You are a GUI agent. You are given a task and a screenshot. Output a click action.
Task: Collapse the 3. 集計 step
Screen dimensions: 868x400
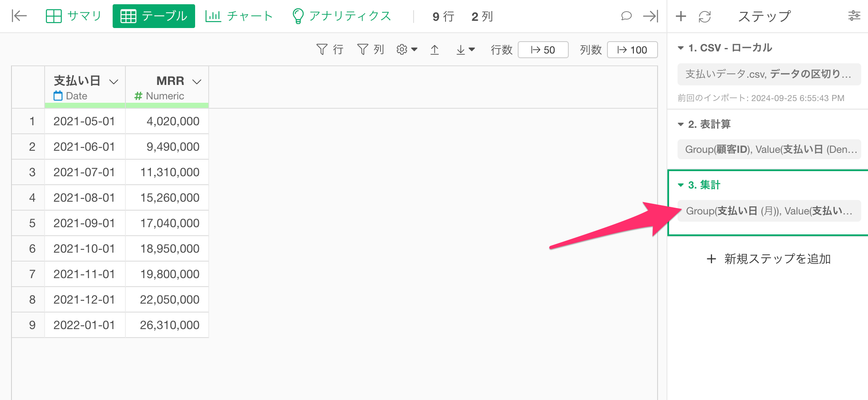(681, 185)
